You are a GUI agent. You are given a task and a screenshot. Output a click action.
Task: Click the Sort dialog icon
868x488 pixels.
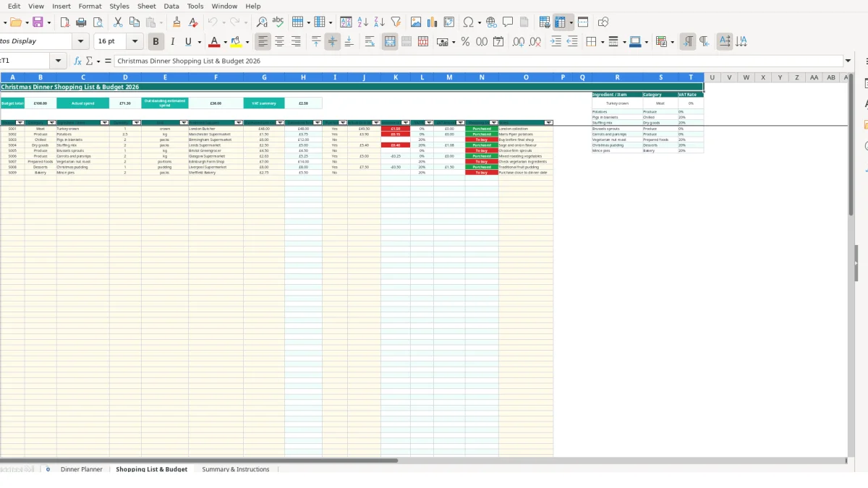346,22
